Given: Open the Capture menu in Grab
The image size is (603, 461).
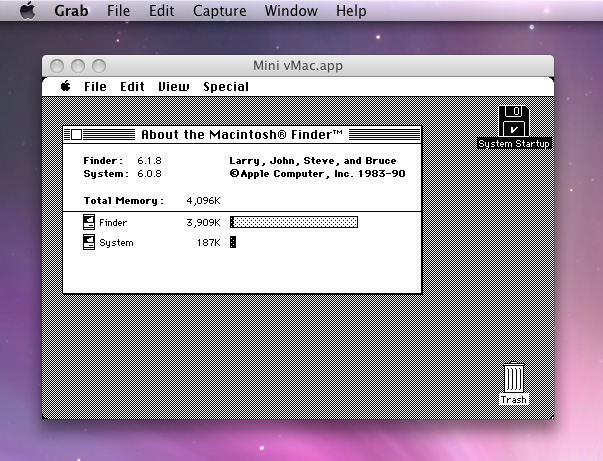Looking at the screenshot, I should (x=219, y=11).
